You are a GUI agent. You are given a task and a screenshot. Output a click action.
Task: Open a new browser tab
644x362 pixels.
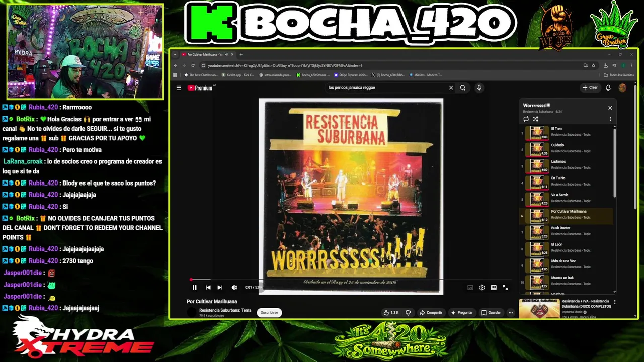pyautogui.click(x=241, y=54)
